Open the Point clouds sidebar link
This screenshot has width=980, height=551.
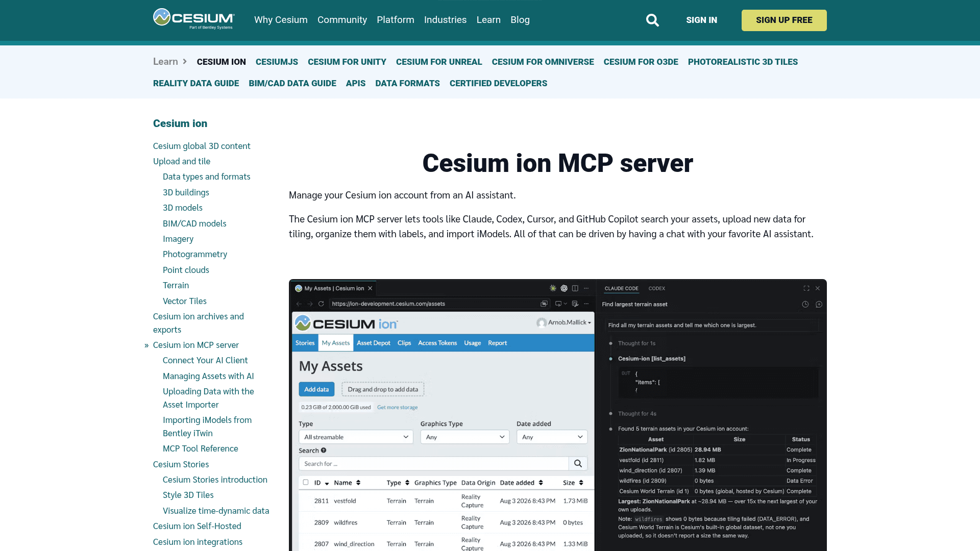[186, 270]
